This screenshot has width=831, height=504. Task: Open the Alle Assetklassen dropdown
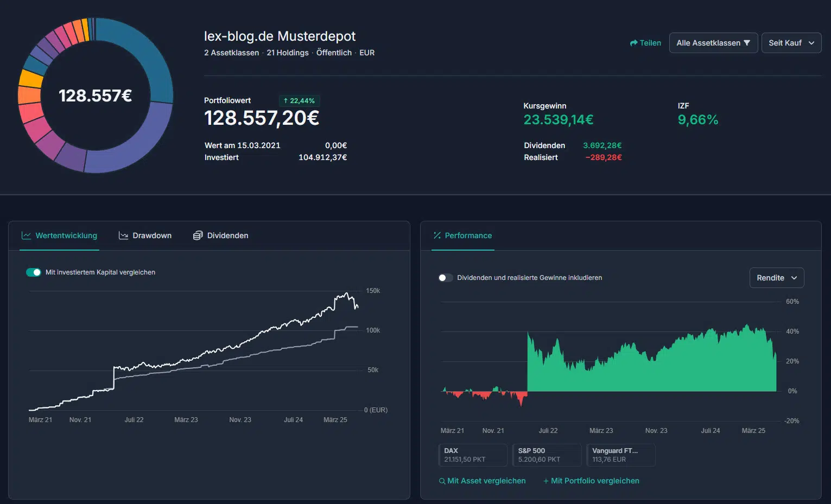[713, 43]
